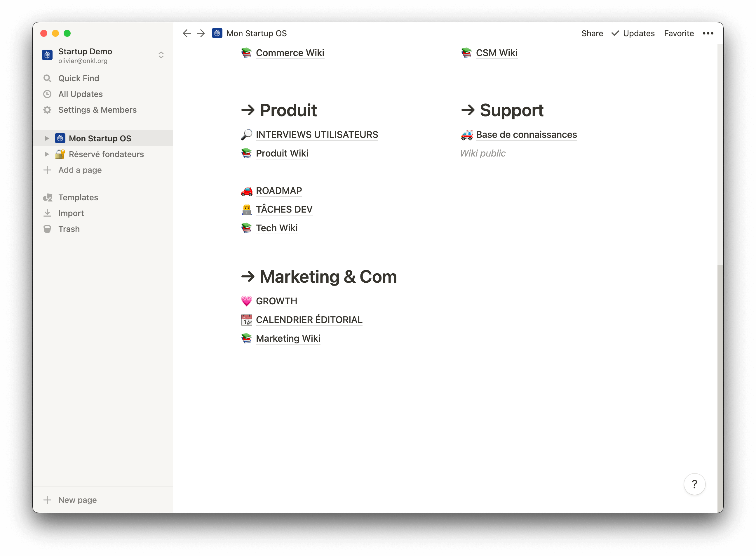Open the CALENDRIER ÉDITORIAL page link
756x556 pixels.
(x=309, y=320)
